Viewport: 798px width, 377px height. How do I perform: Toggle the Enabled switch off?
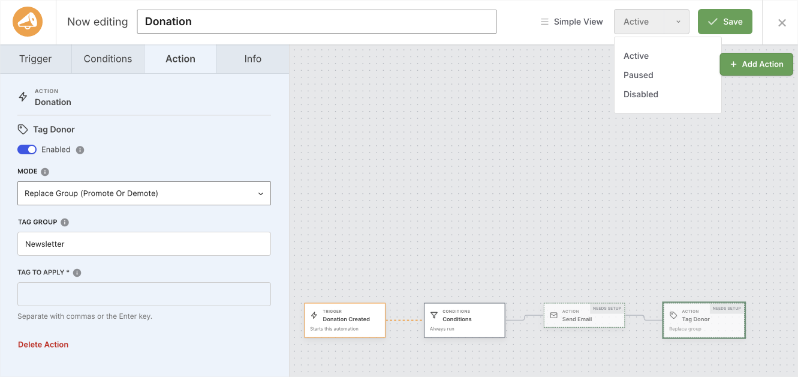27,150
